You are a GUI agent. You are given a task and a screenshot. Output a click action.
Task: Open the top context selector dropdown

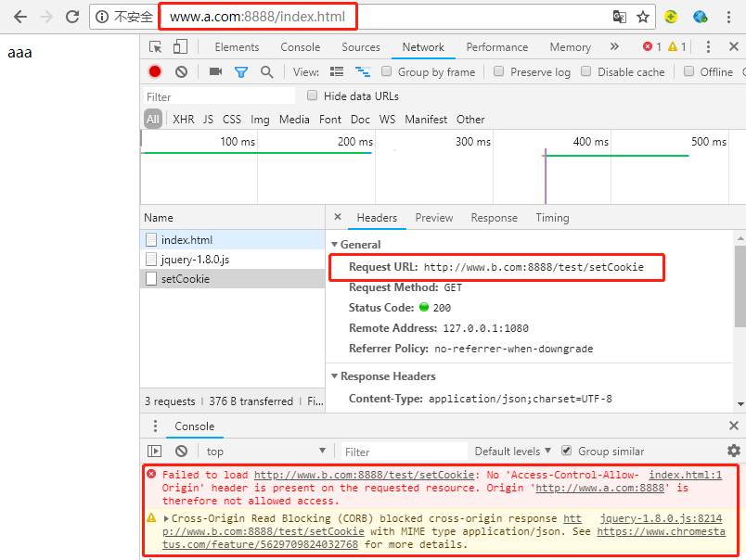(266, 452)
